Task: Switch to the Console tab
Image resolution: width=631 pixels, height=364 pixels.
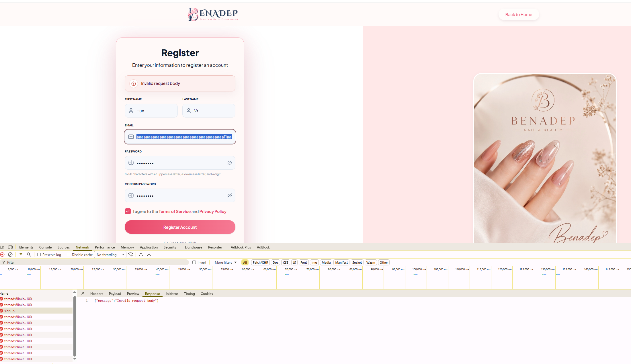Action: pyautogui.click(x=45, y=247)
